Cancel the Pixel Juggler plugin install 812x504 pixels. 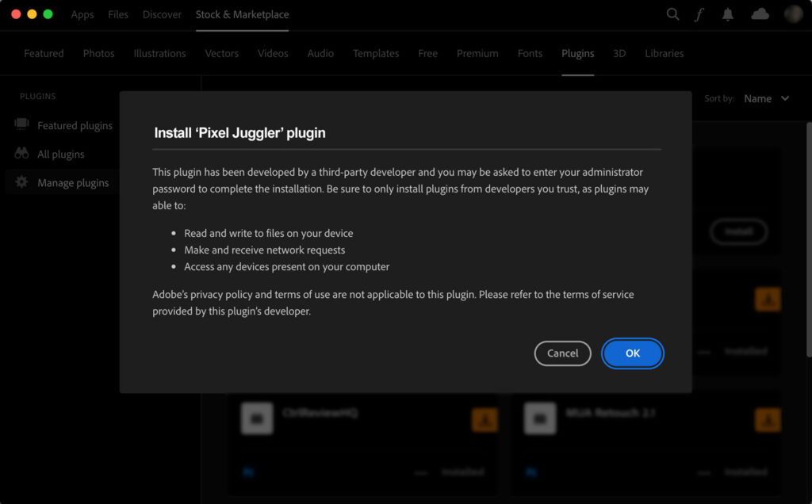pyautogui.click(x=562, y=353)
